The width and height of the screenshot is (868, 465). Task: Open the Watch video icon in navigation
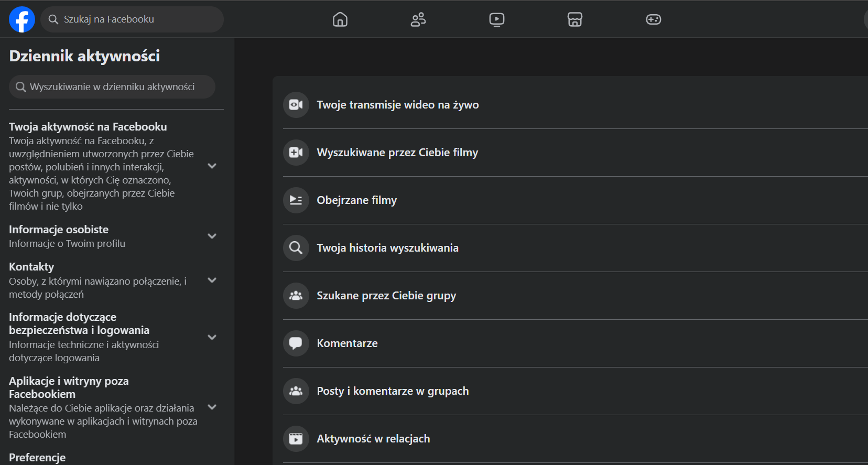click(497, 19)
